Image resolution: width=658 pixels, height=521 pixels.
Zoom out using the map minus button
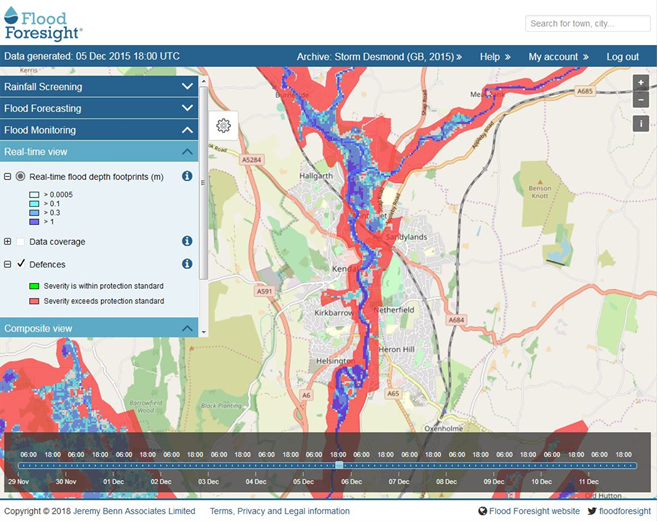pyautogui.click(x=641, y=99)
